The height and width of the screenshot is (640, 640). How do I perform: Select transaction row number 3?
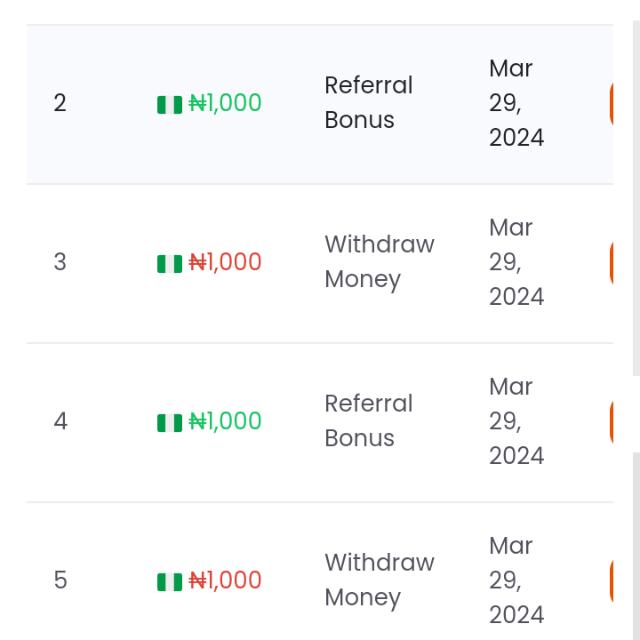point(320,264)
